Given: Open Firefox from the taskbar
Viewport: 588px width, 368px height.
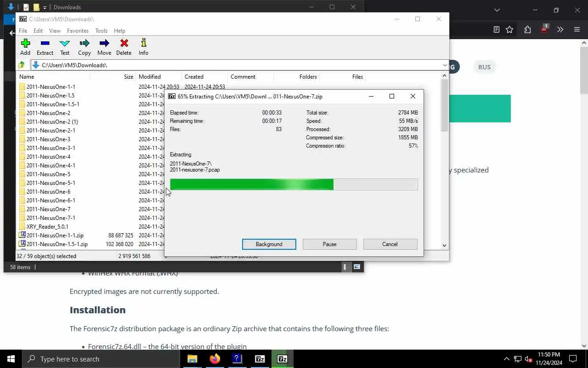Looking at the screenshot, I should coord(215,359).
